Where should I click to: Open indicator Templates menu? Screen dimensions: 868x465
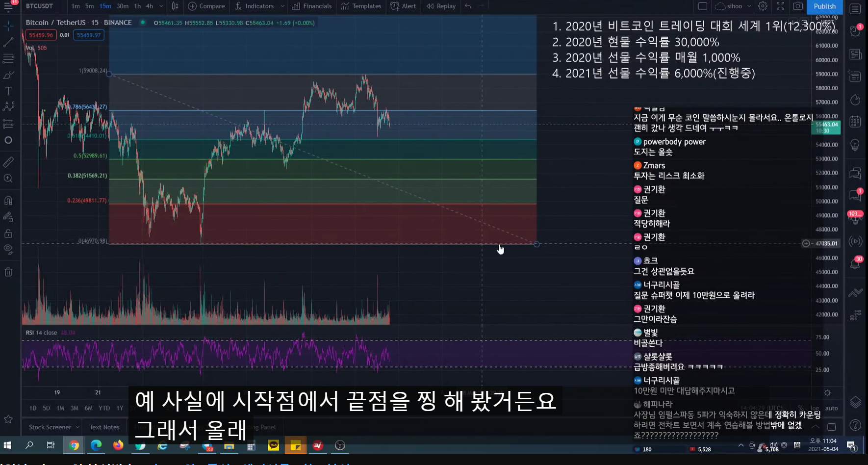click(361, 6)
